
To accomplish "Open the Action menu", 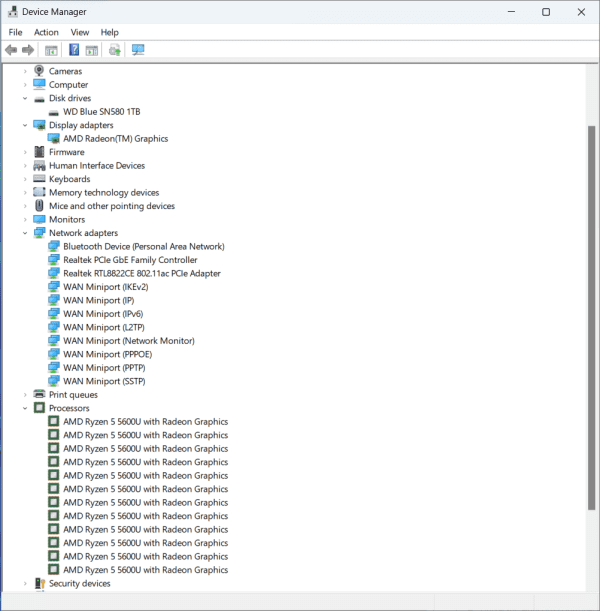I will tap(46, 32).
